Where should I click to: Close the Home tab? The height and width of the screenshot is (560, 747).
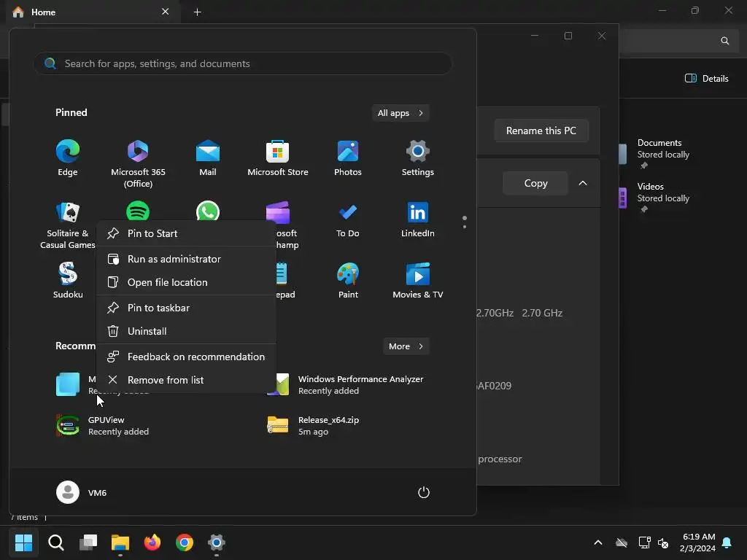click(x=166, y=12)
